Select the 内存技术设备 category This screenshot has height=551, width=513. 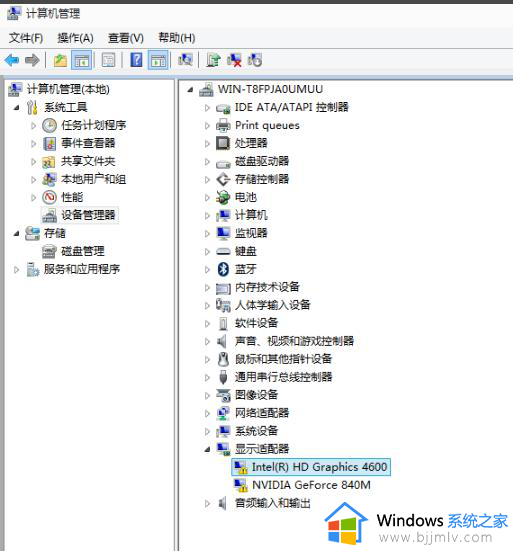coord(267,287)
